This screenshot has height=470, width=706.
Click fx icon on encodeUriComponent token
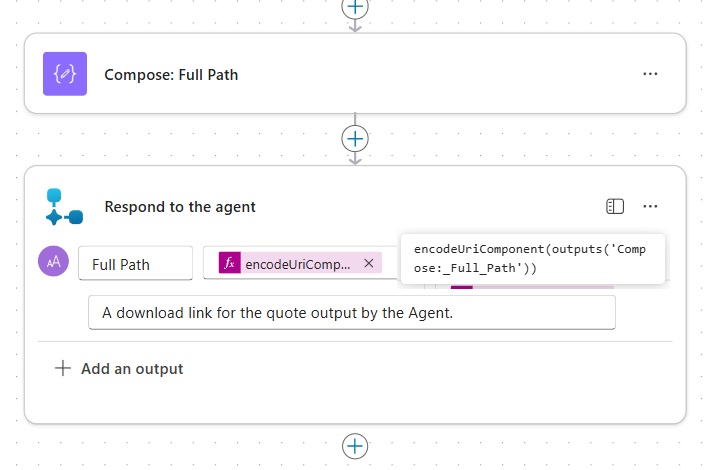pyautogui.click(x=230, y=263)
